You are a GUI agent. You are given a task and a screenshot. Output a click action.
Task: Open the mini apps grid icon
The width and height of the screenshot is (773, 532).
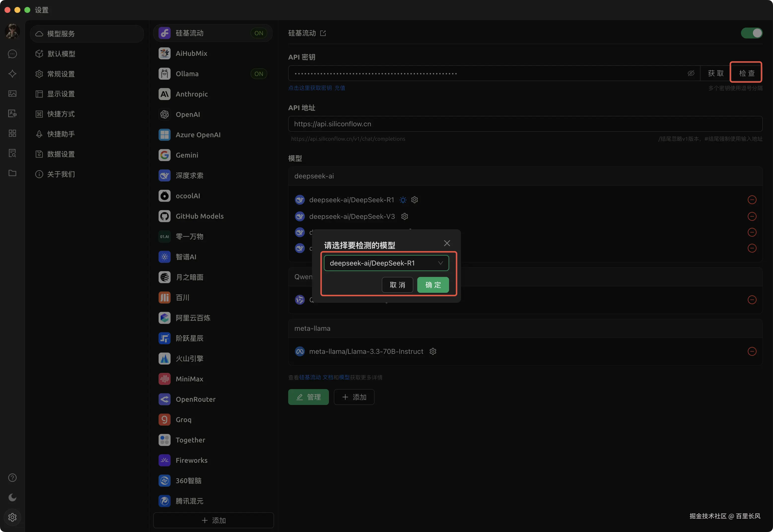tap(12, 133)
